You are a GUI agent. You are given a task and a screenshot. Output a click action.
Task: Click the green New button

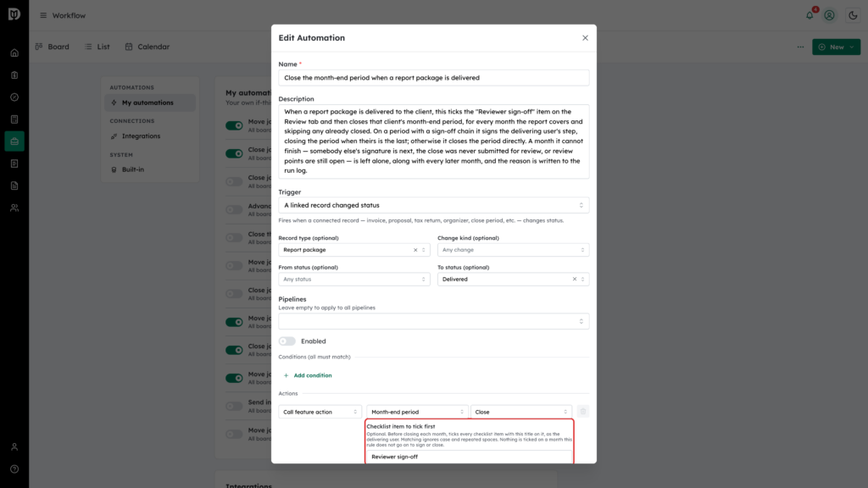pyautogui.click(x=836, y=47)
